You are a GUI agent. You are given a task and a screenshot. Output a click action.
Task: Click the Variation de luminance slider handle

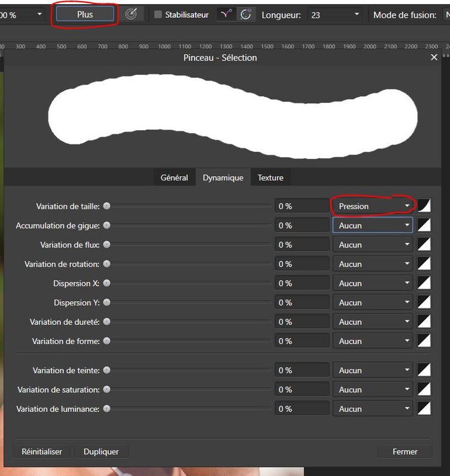pos(107,409)
